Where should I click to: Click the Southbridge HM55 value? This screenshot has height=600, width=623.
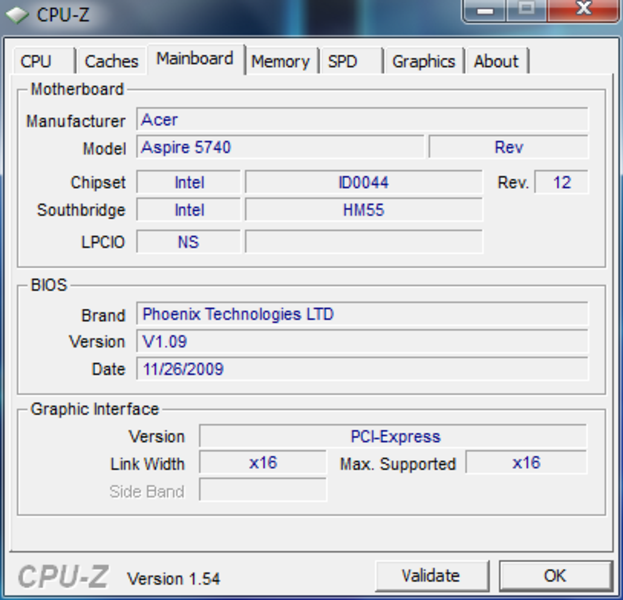coord(364,210)
